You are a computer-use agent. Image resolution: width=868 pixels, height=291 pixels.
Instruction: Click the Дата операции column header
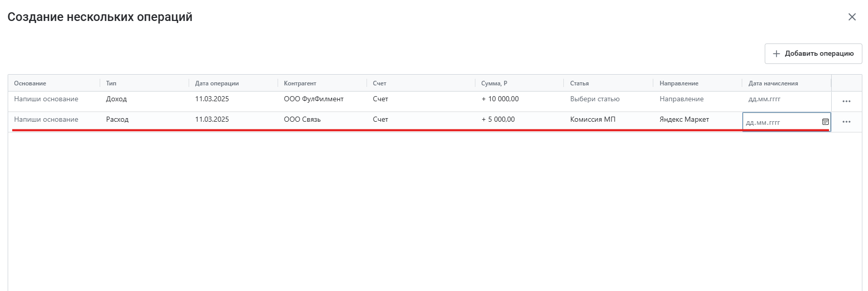click(x=233, y=83)
